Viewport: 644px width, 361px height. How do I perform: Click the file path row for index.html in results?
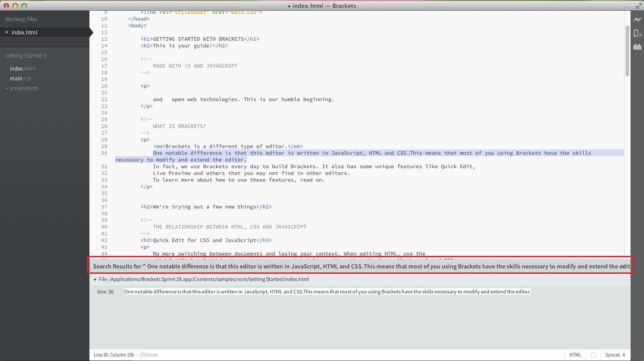[360, 279]
